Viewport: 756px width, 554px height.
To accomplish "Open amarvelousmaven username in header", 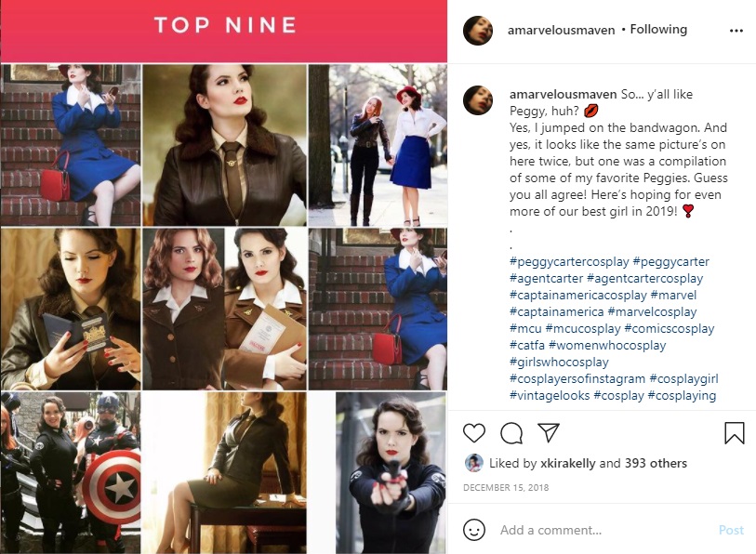I will tap(562, 30).
